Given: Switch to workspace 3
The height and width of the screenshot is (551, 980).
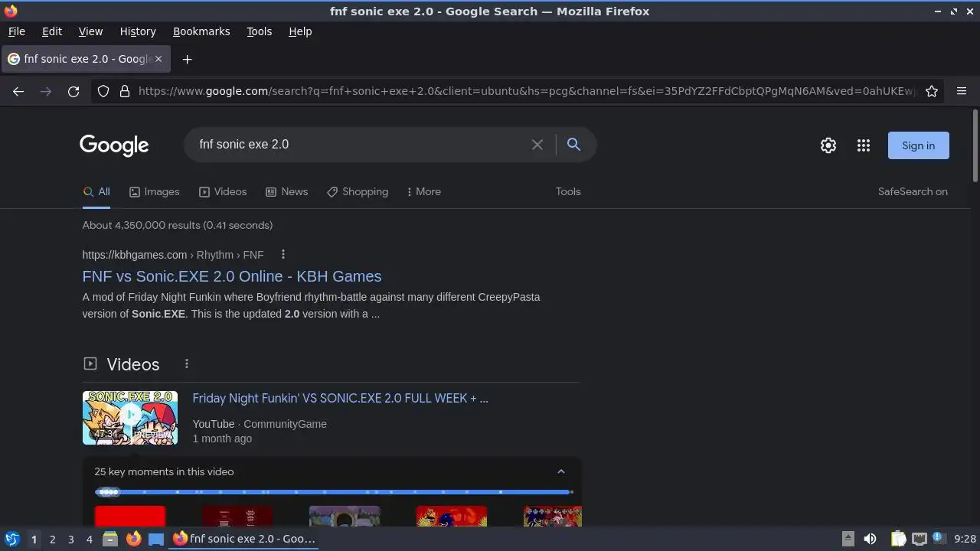Looking at the screenshot, I should tap(70, 539).
